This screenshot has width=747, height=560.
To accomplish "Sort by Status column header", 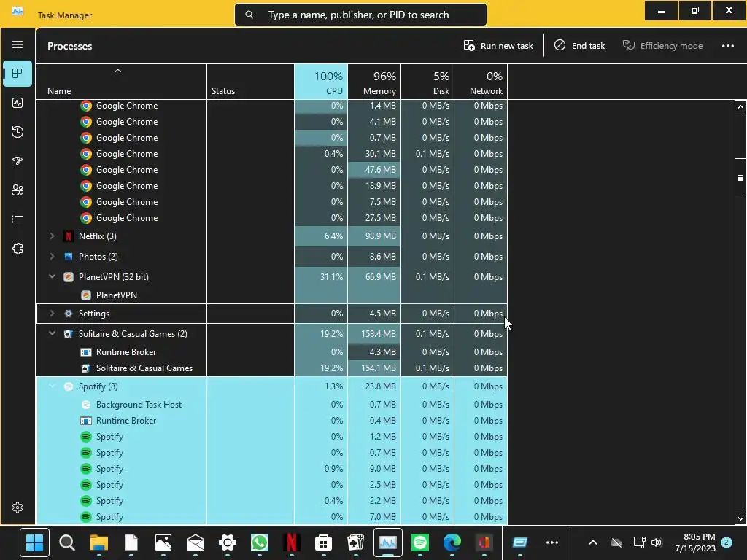I will click(251, 82).
